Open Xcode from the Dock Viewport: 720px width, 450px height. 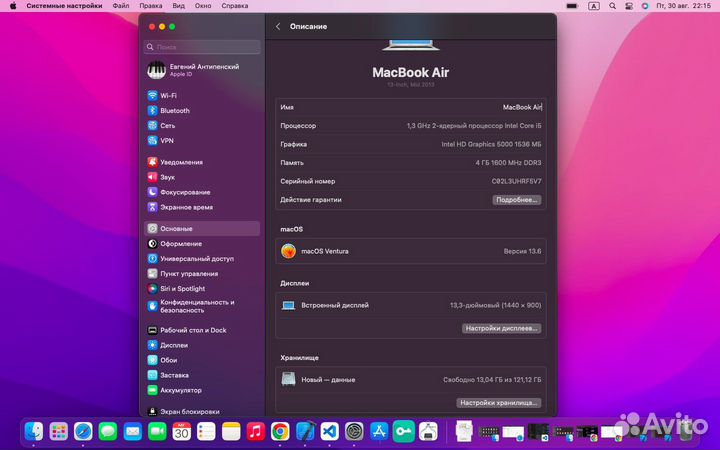[x=305, y=431]
